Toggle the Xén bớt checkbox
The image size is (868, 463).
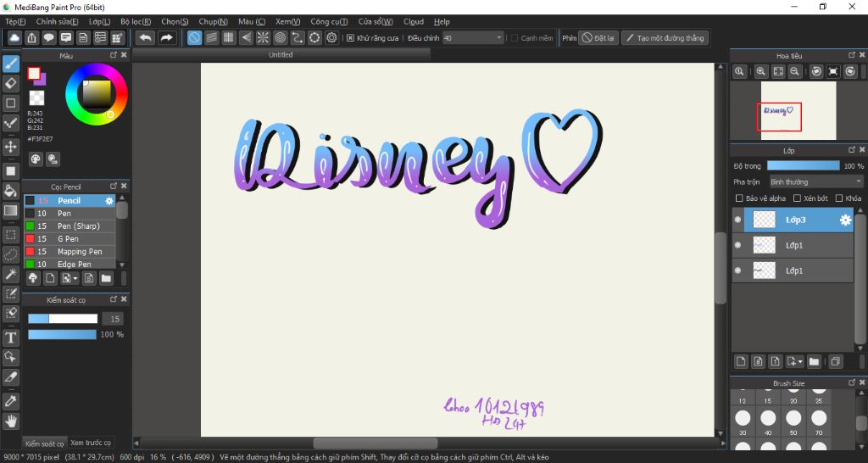coord(797,198)
